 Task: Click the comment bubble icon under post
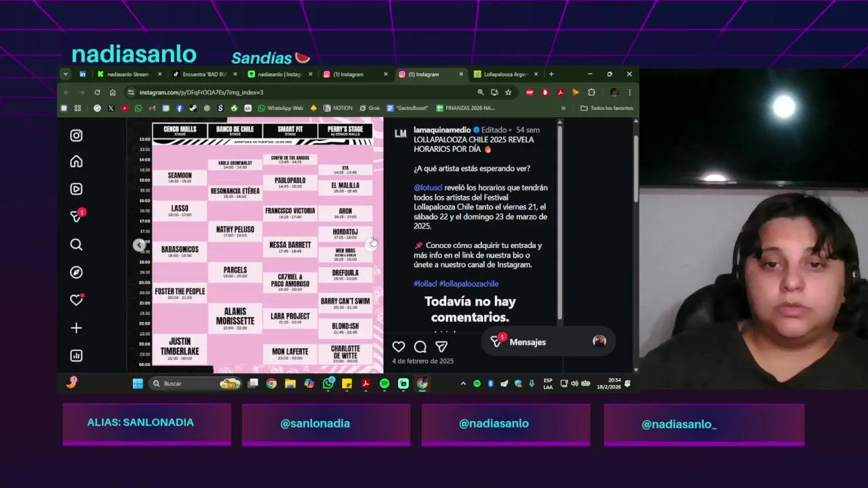pyautogui.click(x=420, y=346)
